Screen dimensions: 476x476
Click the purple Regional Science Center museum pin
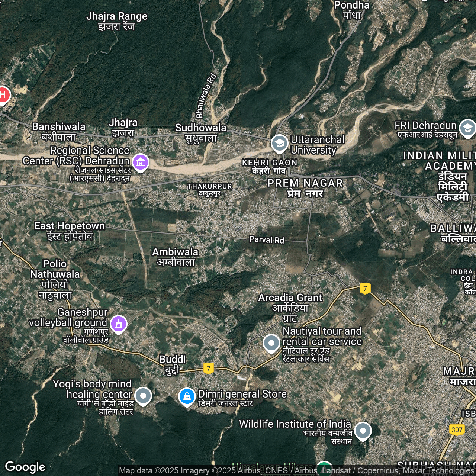[140, 162]
